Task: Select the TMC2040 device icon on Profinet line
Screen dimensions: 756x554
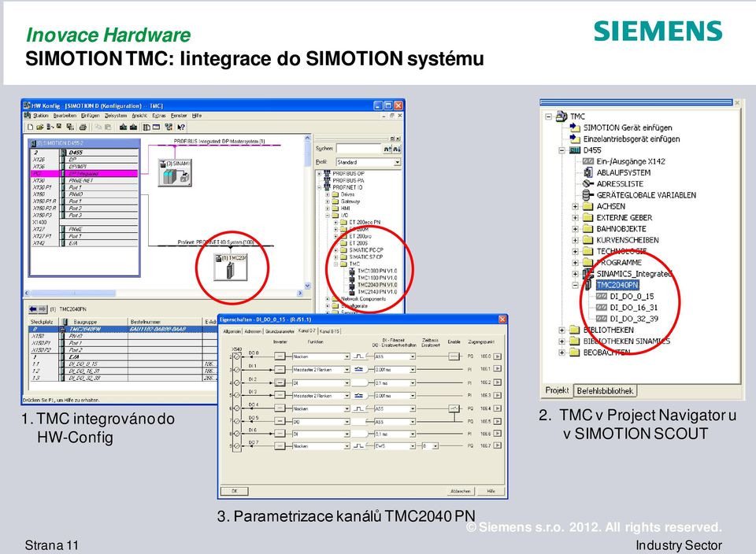Action: [231, 268]
